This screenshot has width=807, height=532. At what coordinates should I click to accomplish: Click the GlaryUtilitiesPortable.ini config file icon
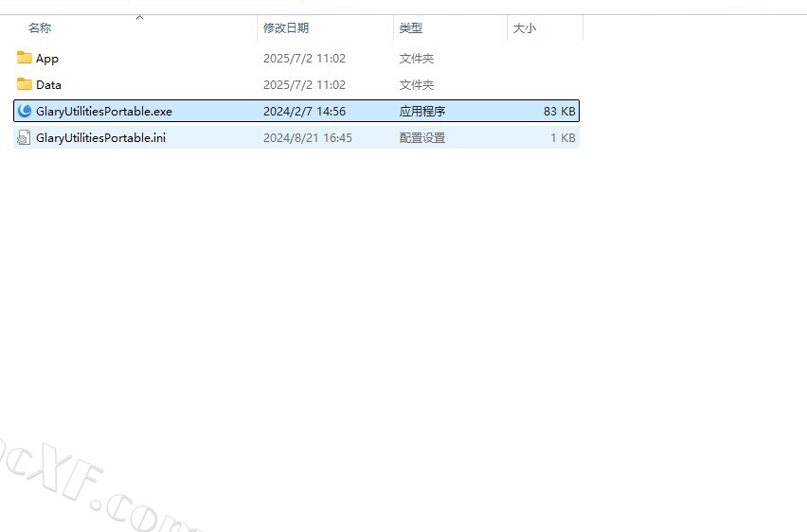[x=24, y=137]
